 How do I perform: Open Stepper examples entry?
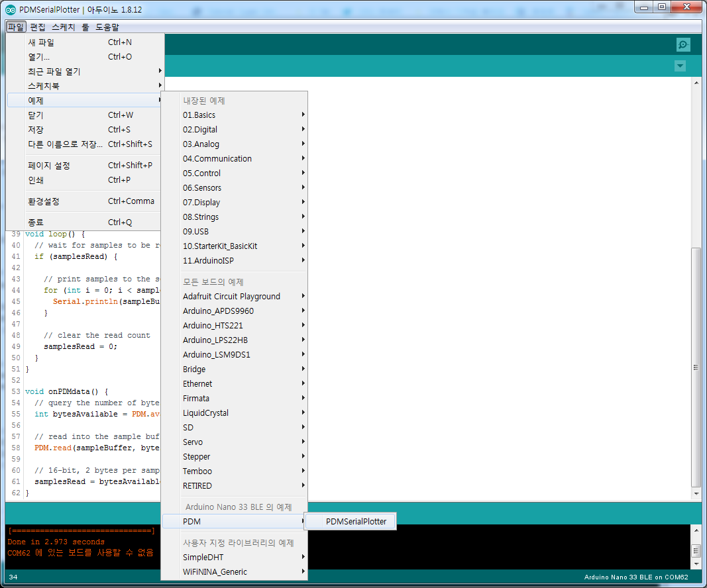click(235, 456)
